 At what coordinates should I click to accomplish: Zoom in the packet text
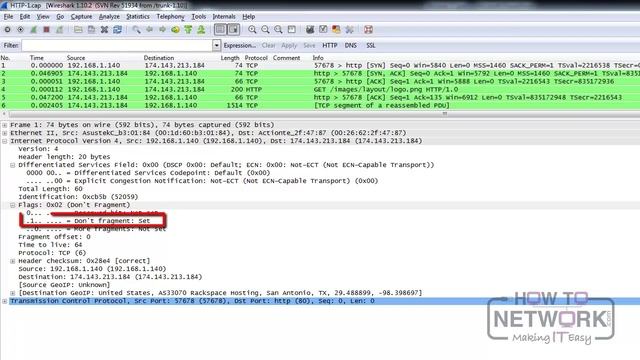(x=252, y=30)
